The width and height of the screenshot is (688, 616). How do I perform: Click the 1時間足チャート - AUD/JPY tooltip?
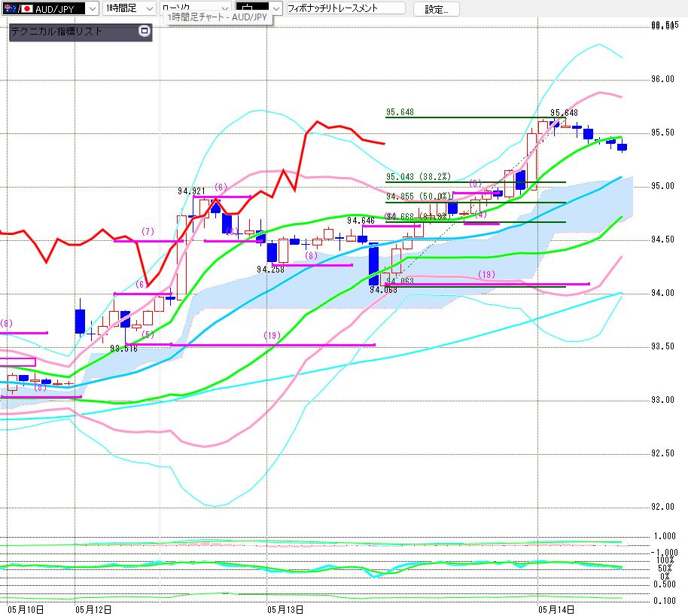(x=218, y=17)
